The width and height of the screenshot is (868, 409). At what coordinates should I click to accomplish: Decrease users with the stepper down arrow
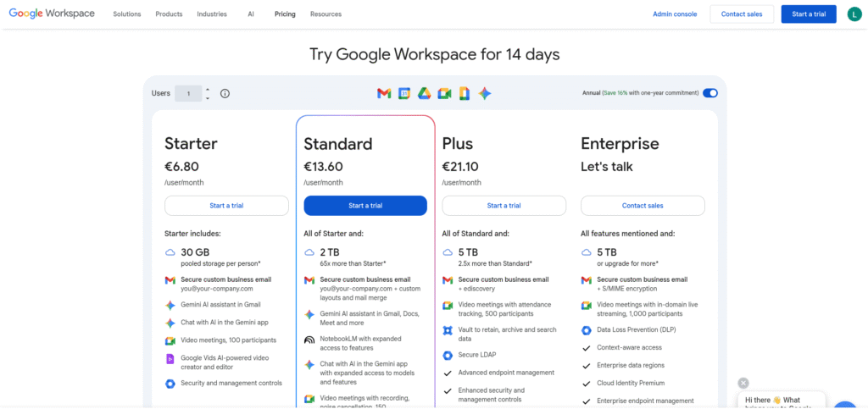pyautogui.click(x=208, y=98)
